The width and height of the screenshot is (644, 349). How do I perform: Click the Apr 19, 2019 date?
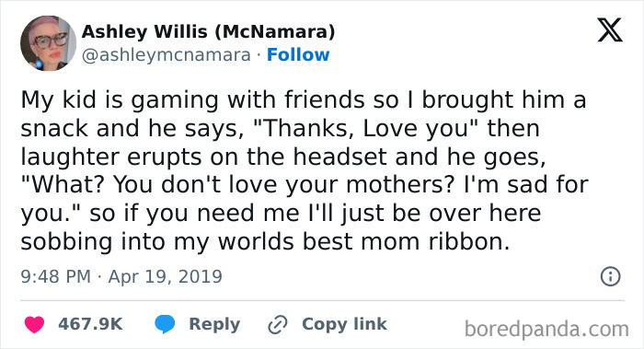coord(165,276)
